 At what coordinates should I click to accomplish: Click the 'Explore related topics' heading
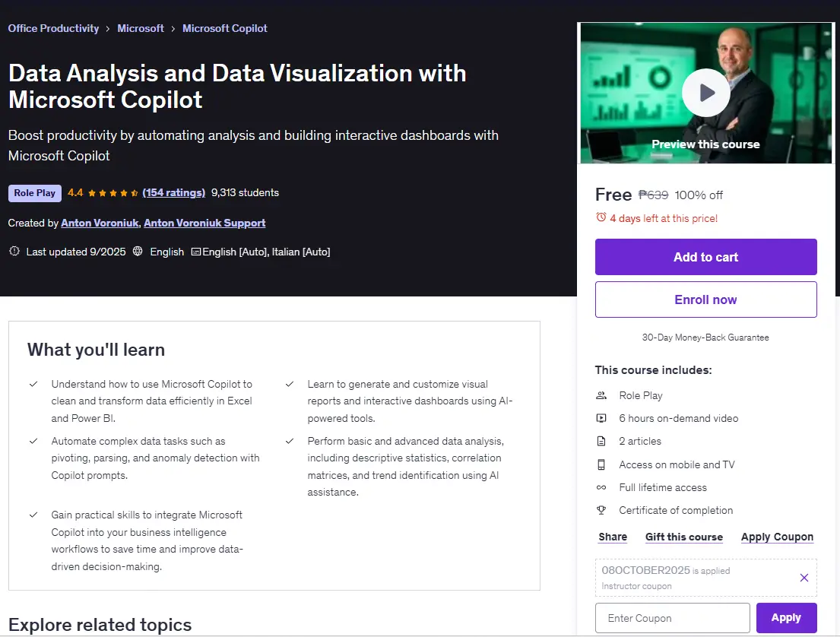pos(100,625)
